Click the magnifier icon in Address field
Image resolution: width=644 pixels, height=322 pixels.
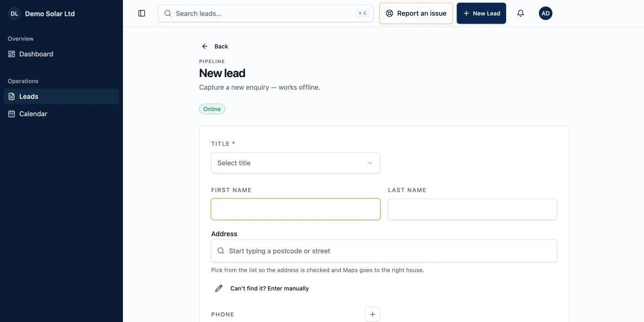pos(221,251)
